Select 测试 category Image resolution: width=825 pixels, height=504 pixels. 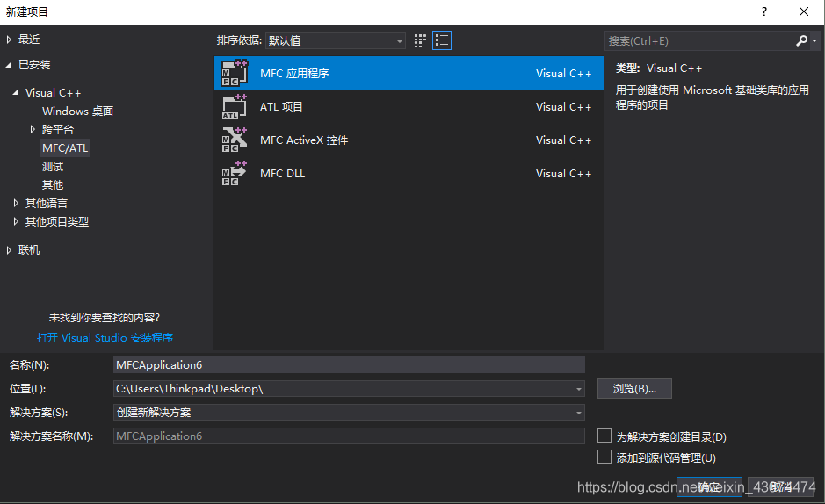point(53,167)
